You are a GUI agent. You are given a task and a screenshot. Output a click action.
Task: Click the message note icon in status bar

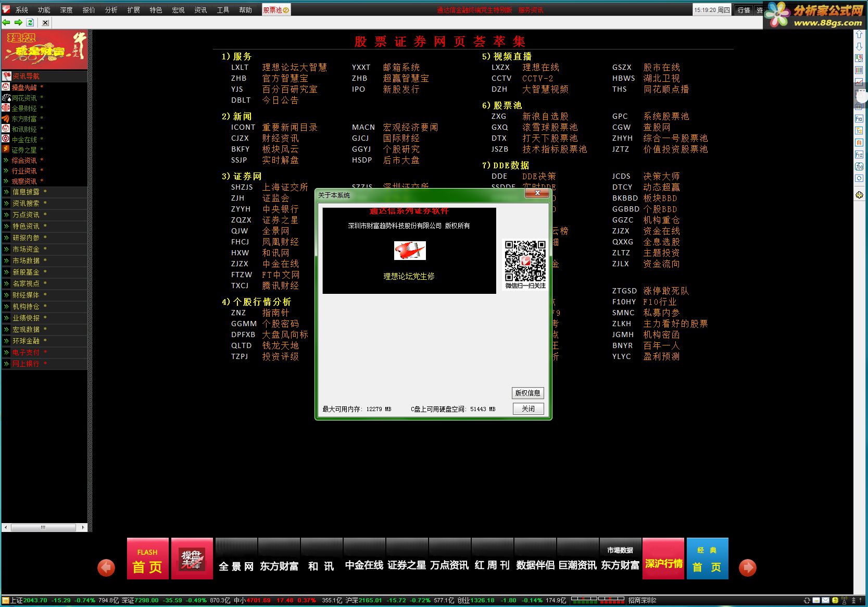816,601
